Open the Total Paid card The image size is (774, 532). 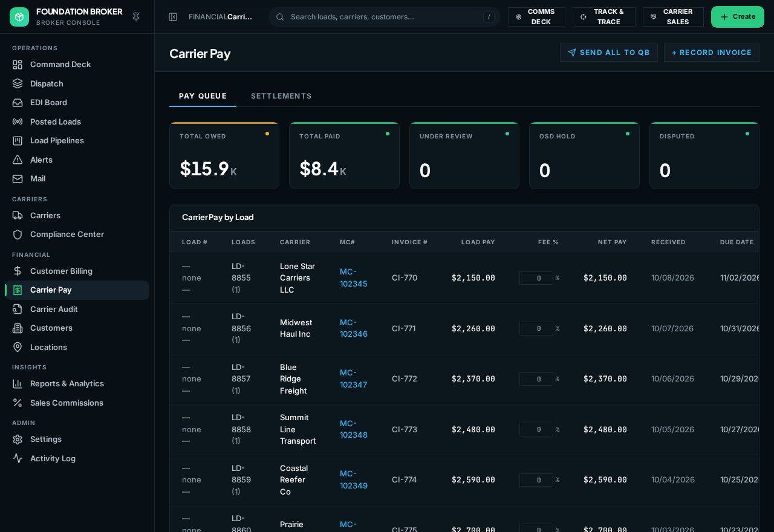click(344, 155)
